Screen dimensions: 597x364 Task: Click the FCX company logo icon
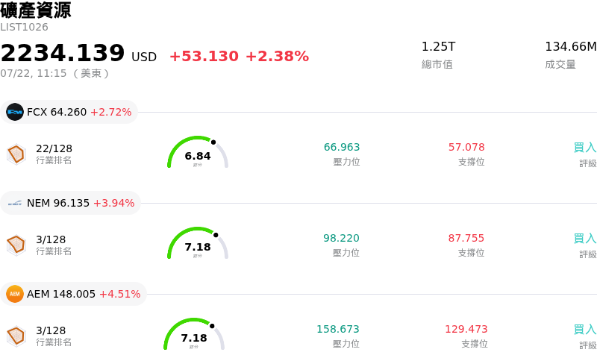(x=15, y=112)
